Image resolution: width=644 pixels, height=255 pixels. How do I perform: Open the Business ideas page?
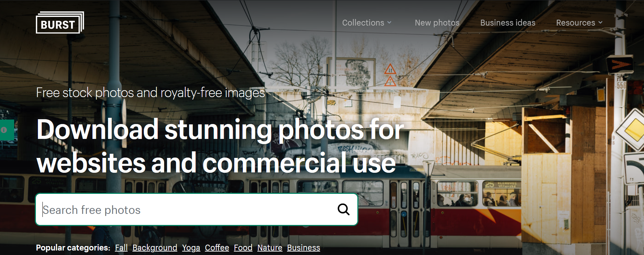point(507,23)
